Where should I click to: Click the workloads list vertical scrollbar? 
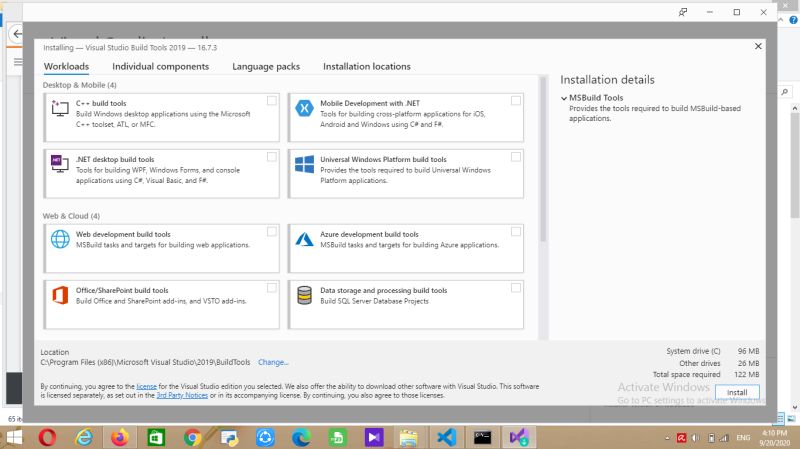pyautogui.click(x=543, y=159)
